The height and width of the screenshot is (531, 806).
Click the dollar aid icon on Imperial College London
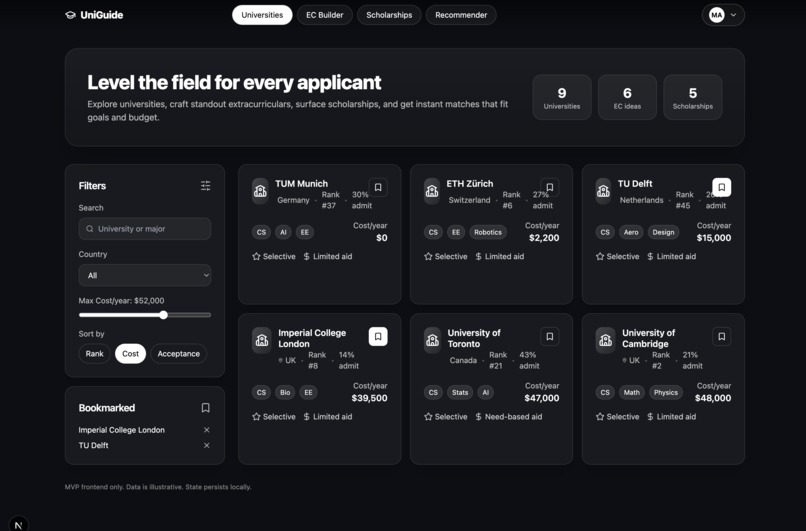306,416
